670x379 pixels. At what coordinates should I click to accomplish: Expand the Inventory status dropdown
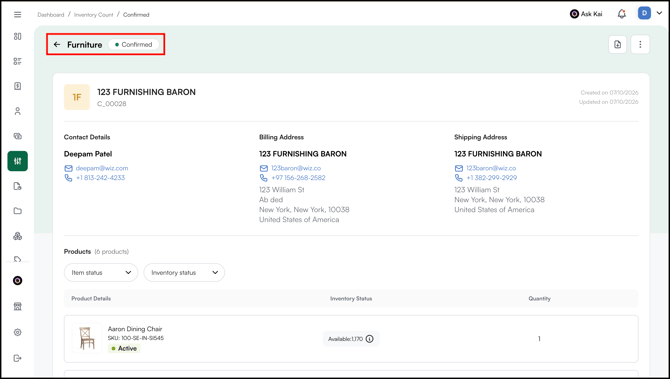point(184,273)
